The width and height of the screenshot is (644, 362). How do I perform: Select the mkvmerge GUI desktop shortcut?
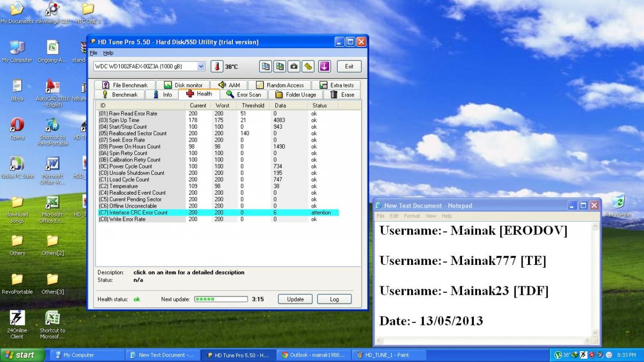point(52,13)
